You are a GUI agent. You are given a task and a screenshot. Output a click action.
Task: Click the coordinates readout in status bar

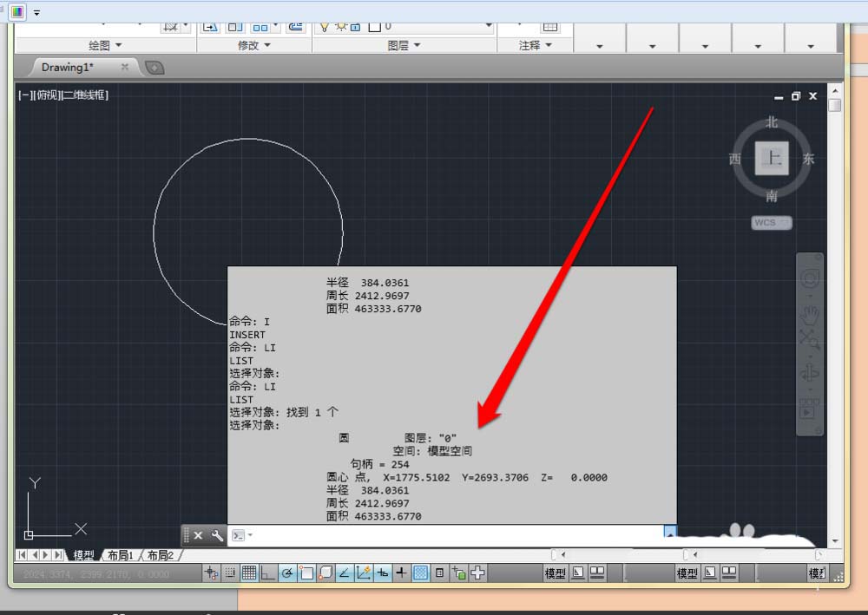pyautogui.click(x=96, y=574)
